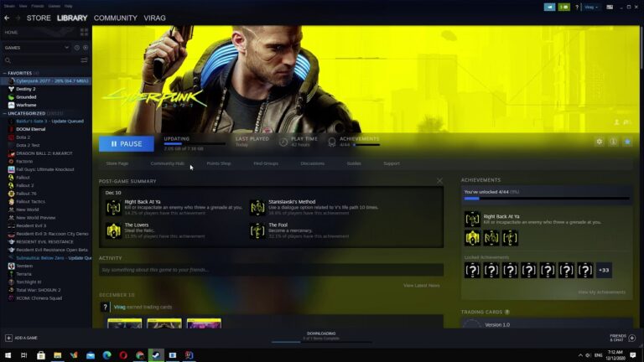Open Microsoft Store from the taskbar
This screenshot has height=362, width=644.
tap(40, 355)
